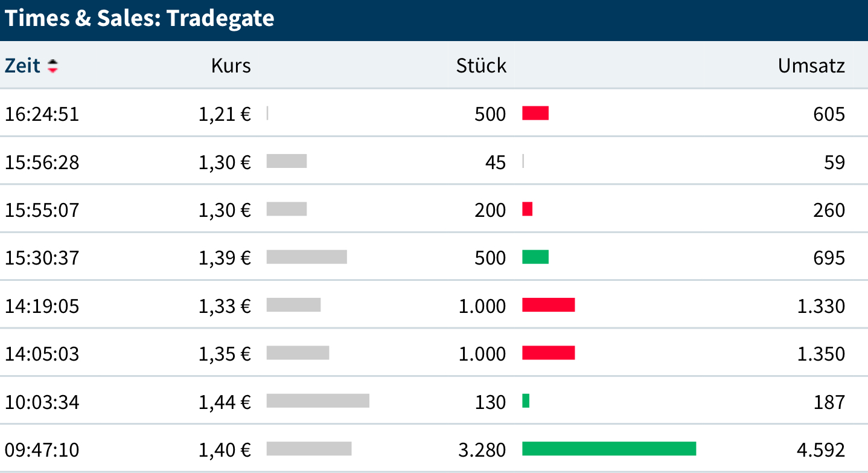Click the Kurs column header

tap(231, 65)
